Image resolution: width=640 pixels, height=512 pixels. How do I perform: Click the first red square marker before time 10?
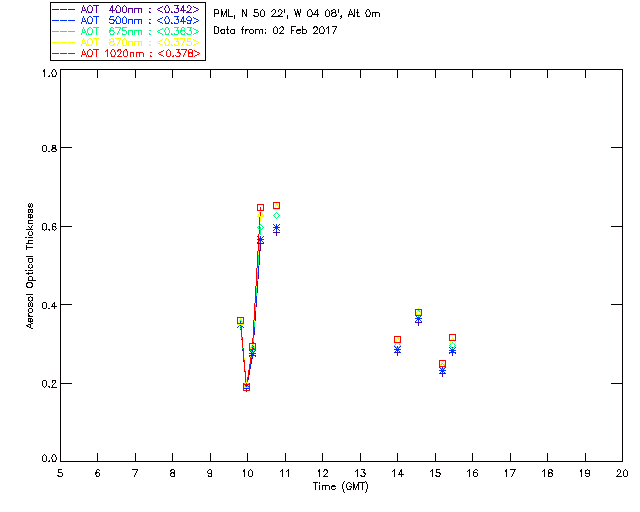pos(240,321)
